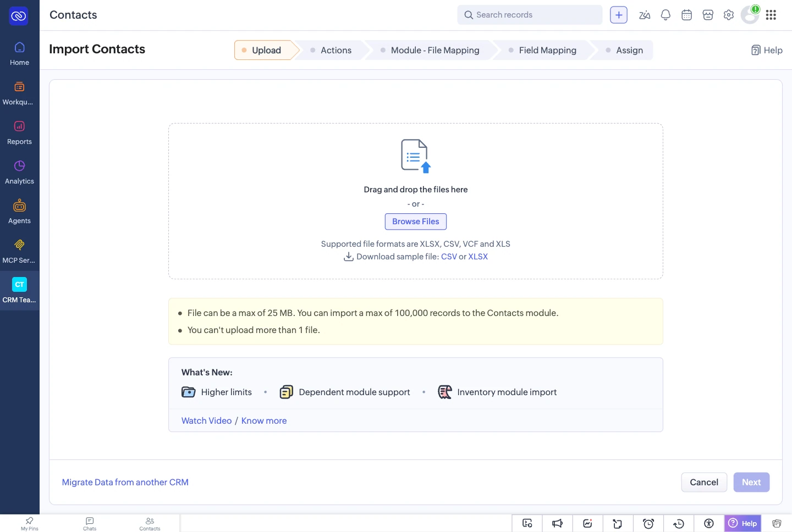Open Contacts in bottom bar
The width and height of the screenshot is (792, 532).
[150, 523]
